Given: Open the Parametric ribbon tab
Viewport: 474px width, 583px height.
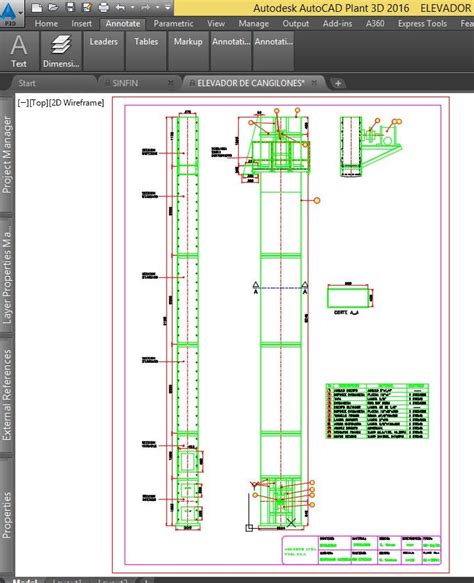Looking at the screenshot, I should click(173, 23).
